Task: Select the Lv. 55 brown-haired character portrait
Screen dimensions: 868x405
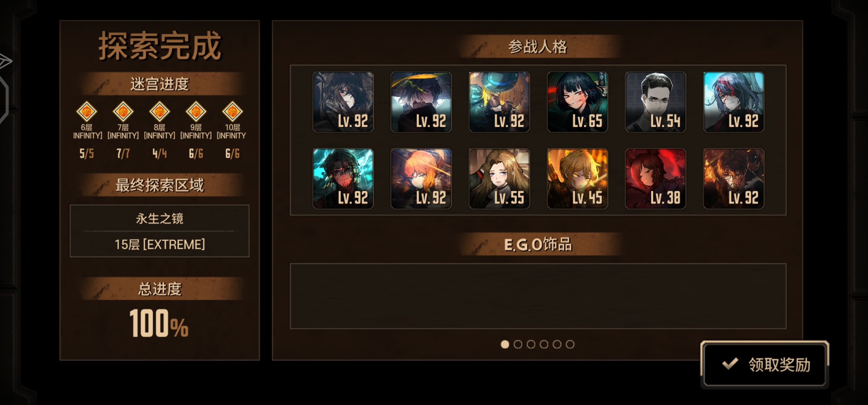Action: click(499, 178)
